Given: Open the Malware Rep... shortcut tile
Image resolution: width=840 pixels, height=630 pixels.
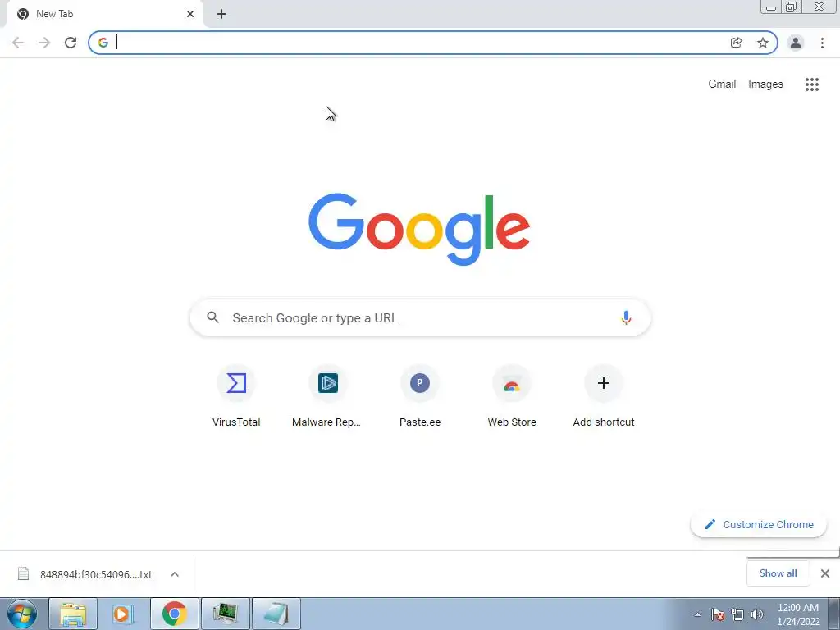Looking at the screenshot, I should click(x=328, y=396).
